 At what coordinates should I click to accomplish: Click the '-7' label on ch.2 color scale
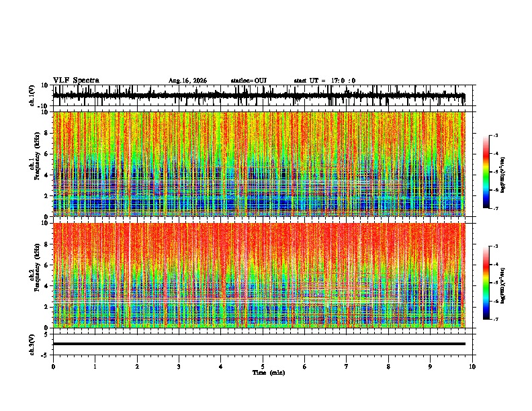[496, 319]
